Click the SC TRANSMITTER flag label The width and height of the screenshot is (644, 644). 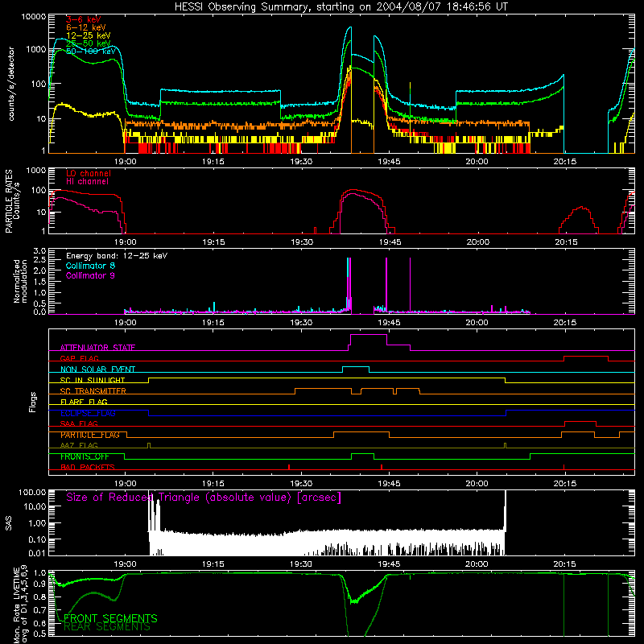click(93, 391)
